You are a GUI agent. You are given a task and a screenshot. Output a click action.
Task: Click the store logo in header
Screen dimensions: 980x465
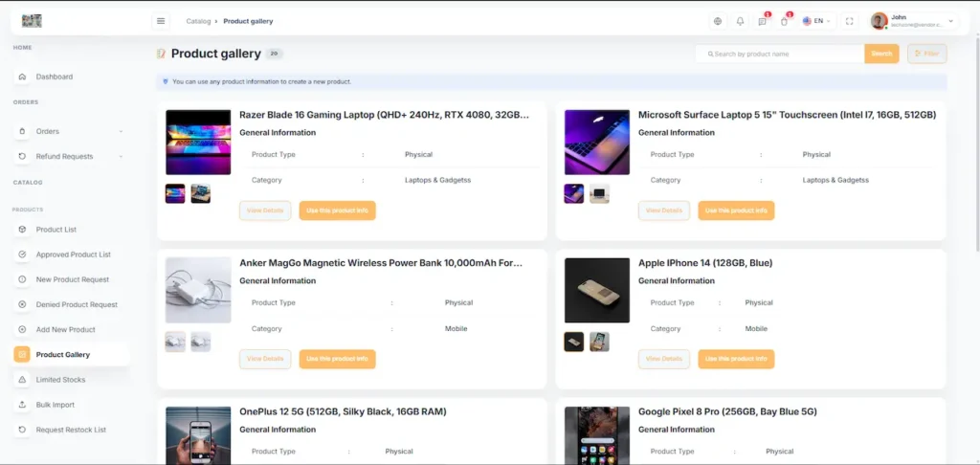pyautogui.click(x=32, y=21)
